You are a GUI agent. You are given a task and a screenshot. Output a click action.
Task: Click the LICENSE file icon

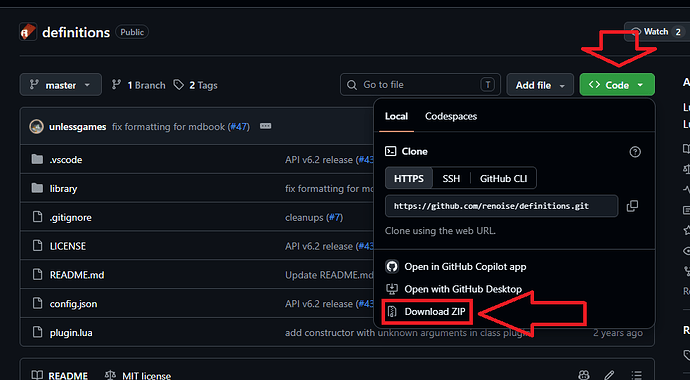click(37, 246)
